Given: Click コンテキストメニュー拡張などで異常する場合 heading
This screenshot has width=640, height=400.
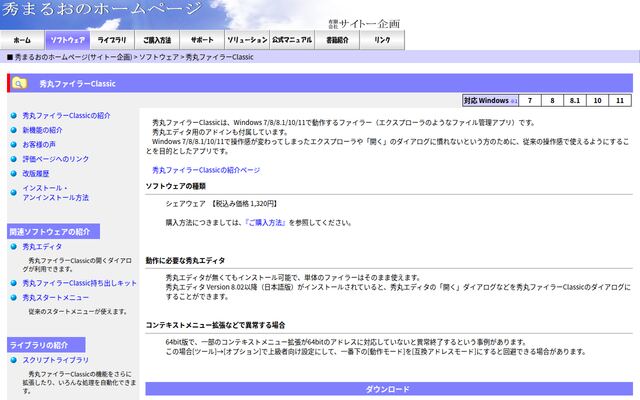Looking at the screenshot, I should (x=216, y=325).
